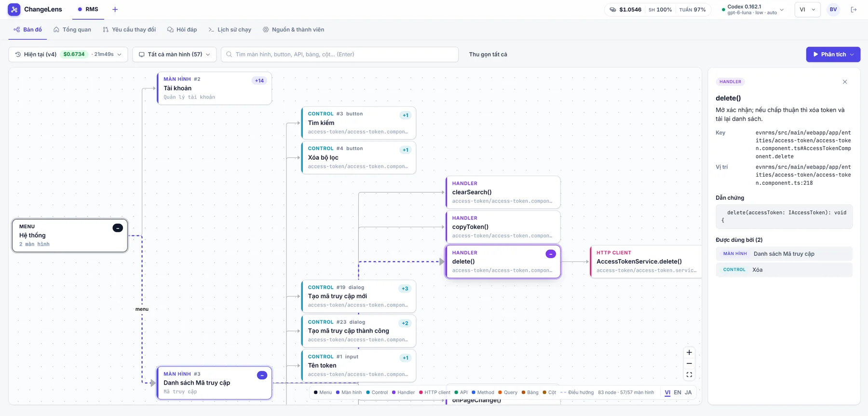Open the Nguồn & thành viên tab
The image size is (868, 416).
293,29
